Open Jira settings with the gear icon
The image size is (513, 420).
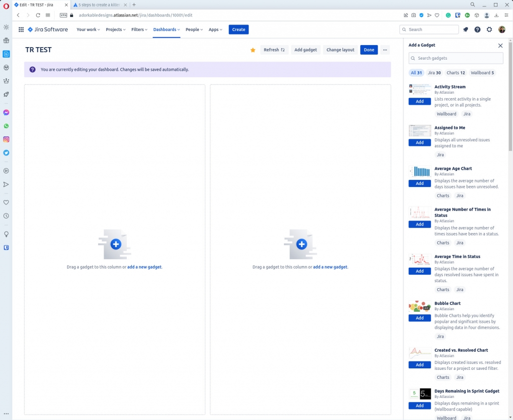(x=489, y=30)
